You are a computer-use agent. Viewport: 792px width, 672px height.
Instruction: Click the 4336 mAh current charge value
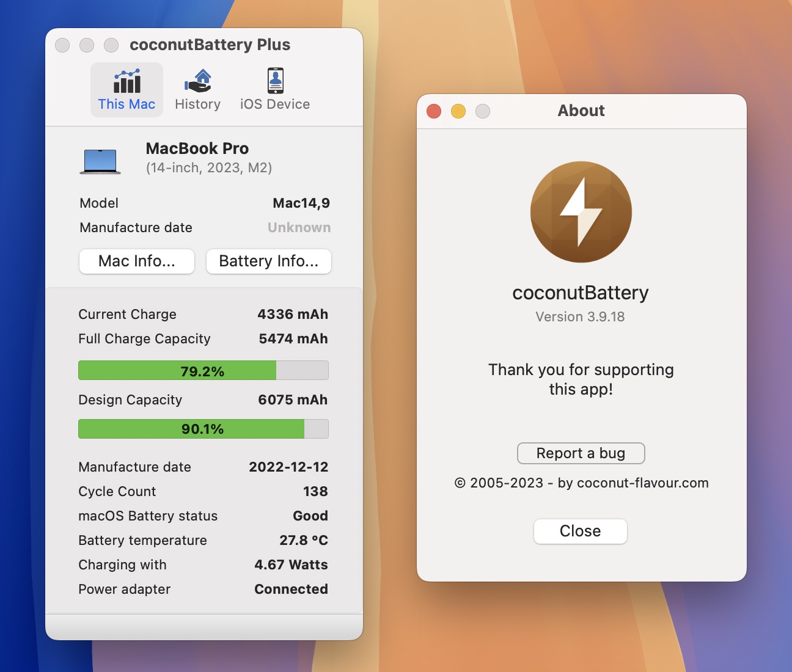293,315
